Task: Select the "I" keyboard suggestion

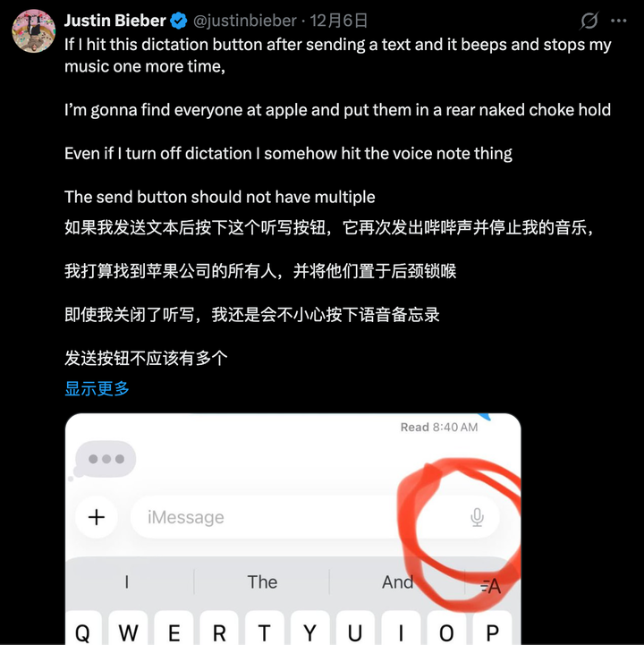Action: [x=127, y=582]
